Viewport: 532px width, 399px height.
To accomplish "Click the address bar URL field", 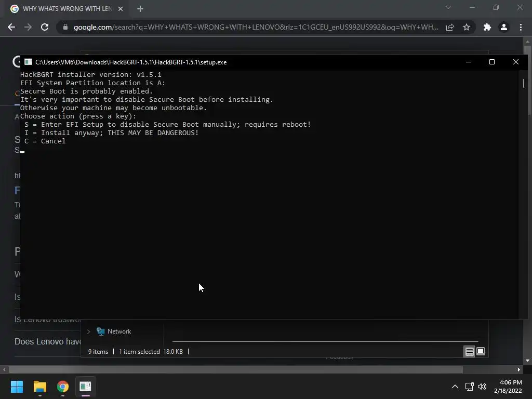I will tap(255, 27).
